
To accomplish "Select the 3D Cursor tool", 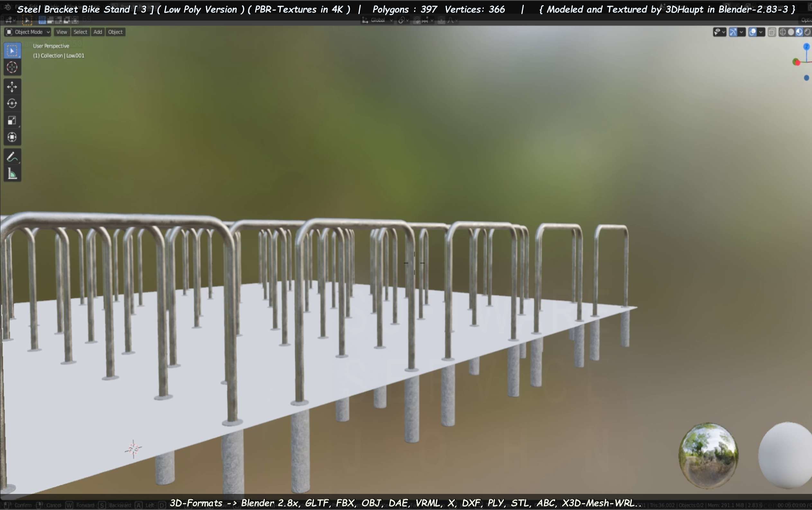I will click(12, 68).
